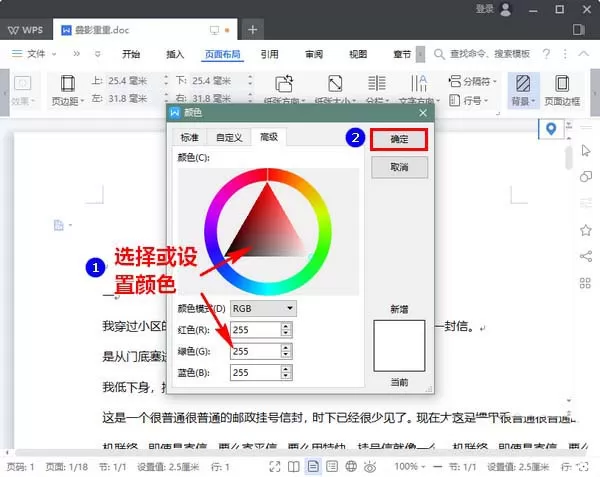Click the 绿色(G) spinner arrows
The image size is (600, 477).
point(286,351)
